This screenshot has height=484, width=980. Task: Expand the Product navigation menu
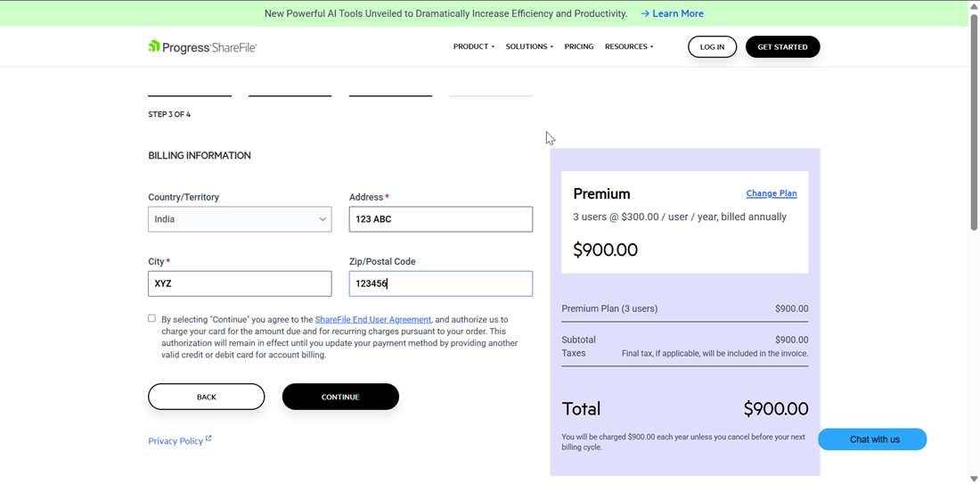[x=473, y=47]
